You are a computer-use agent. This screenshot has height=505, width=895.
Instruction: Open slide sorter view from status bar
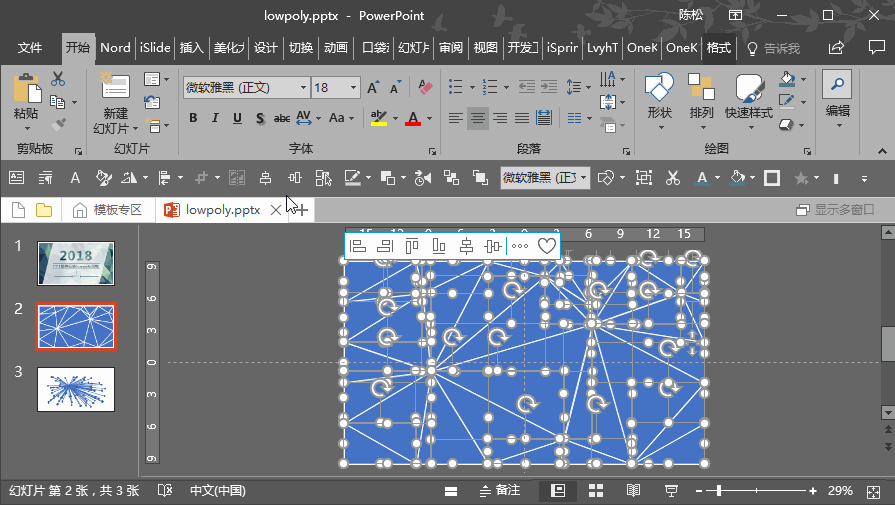pyautogui.click(x=596, y=490)
